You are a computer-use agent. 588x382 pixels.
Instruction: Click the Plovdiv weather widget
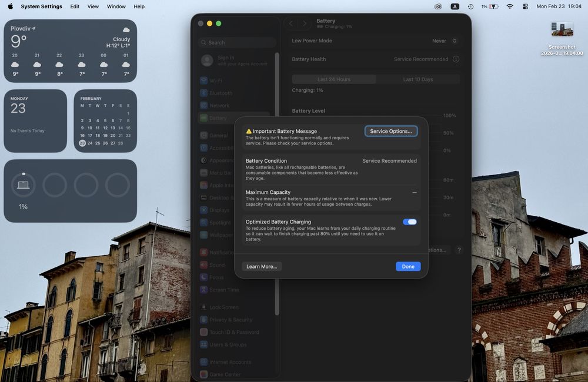(x=70, y=51)
